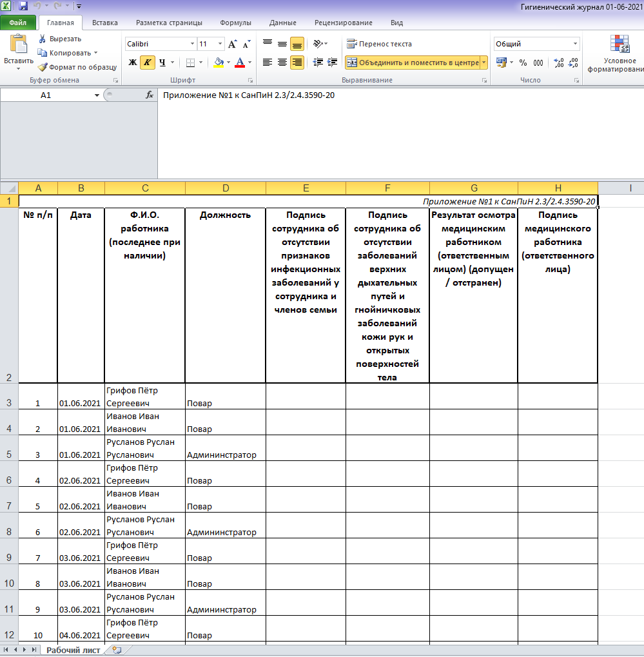Click the Select All corner button

click(9, 188)
